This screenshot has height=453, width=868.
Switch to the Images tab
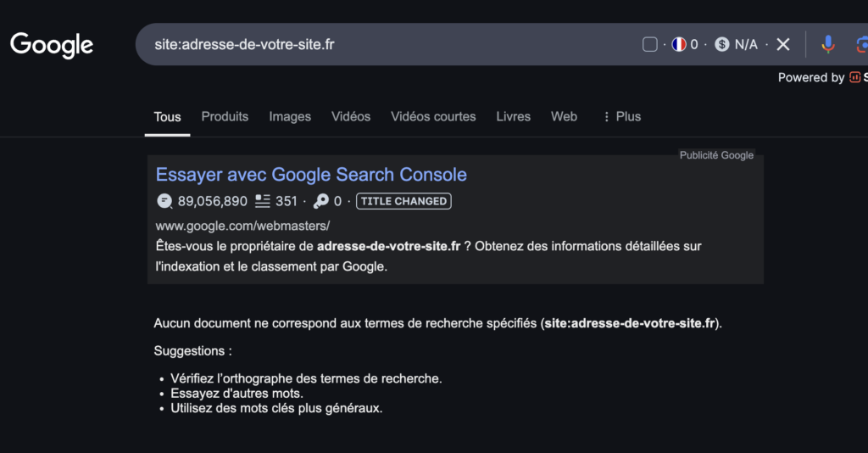coord(290,116)
